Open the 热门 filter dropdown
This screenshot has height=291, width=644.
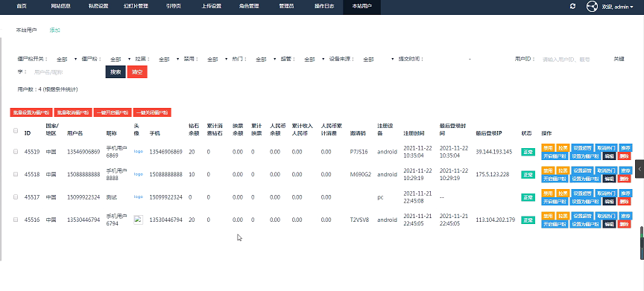265,60
